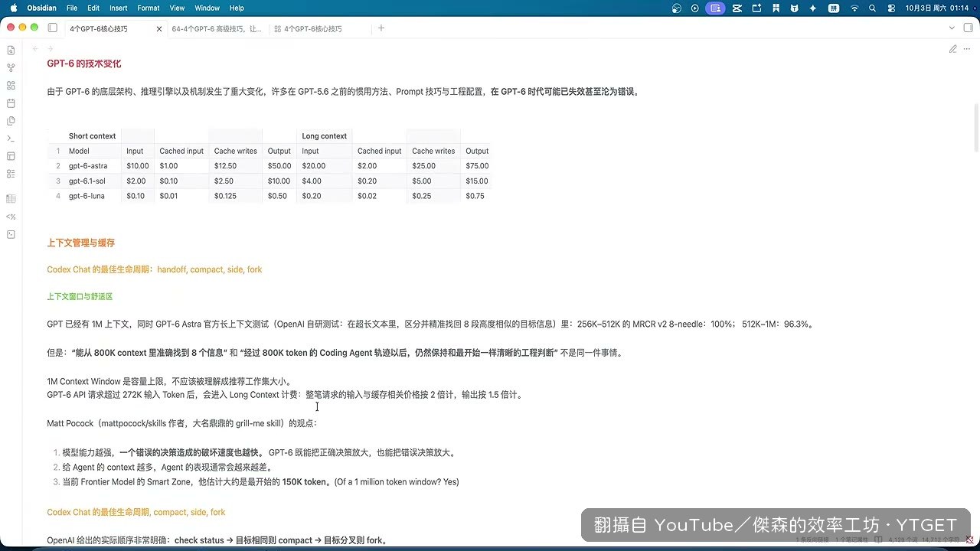
Task: Click the 上下文管理与缓存 heading
Action: 81,243
